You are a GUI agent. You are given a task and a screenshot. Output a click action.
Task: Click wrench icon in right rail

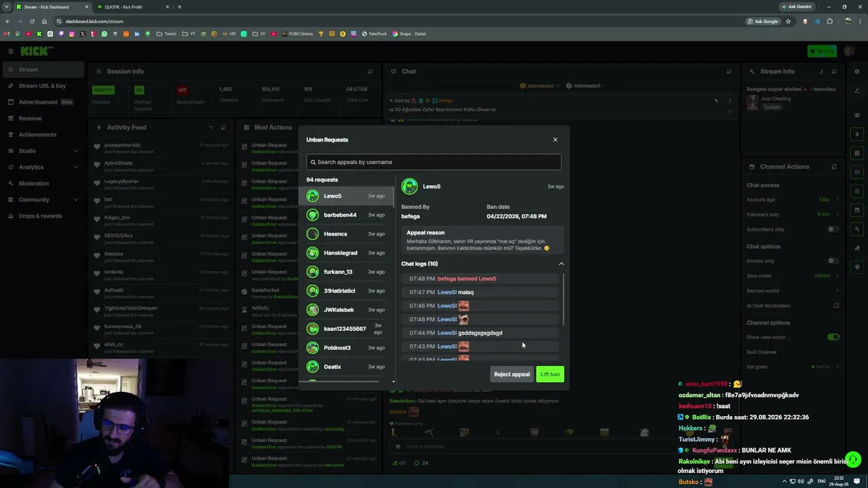click(x=858, y=229)
